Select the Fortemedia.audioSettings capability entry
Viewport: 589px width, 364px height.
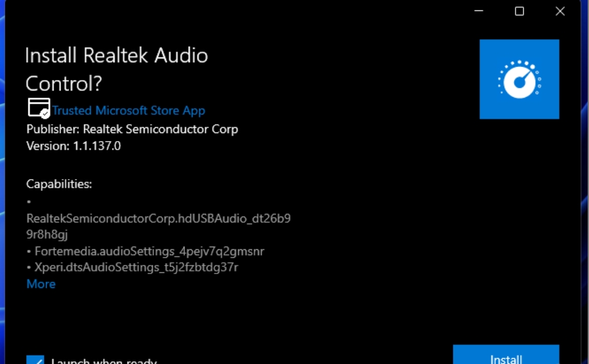click(149, 251)
